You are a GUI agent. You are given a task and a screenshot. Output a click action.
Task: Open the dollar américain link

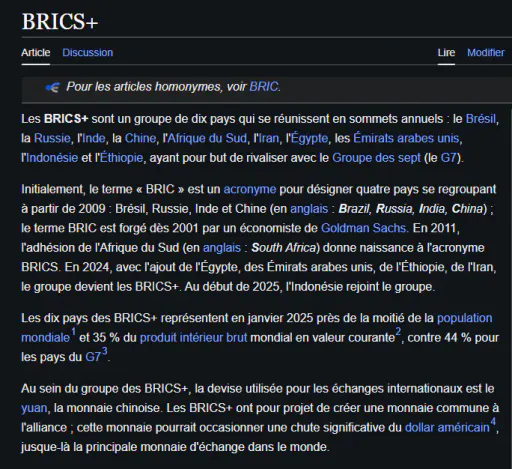pos(447,428)
